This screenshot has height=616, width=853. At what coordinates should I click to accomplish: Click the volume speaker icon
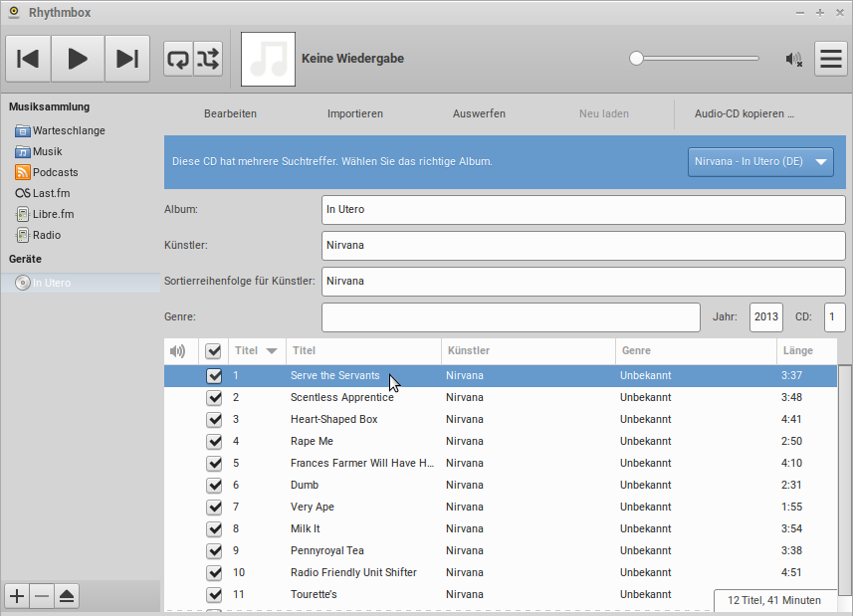(x=793, y=59)
